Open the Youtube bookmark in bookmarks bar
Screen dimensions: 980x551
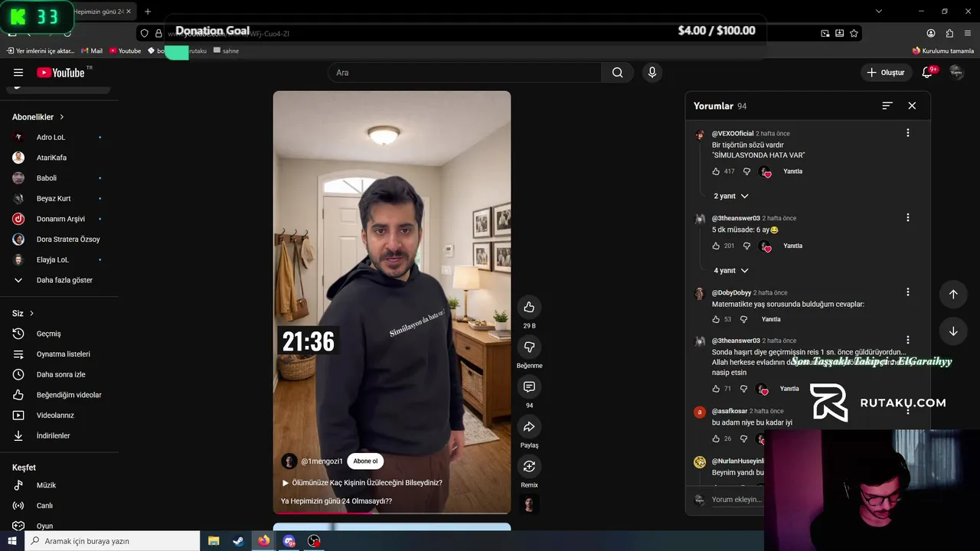(125, 51)
